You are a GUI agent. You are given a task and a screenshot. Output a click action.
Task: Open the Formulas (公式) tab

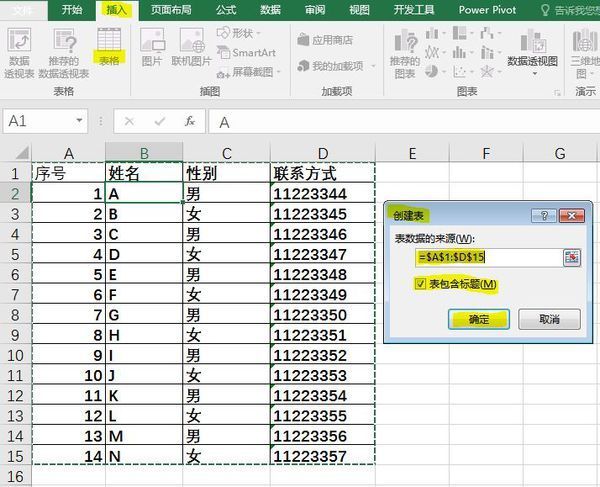pos(226,10)
